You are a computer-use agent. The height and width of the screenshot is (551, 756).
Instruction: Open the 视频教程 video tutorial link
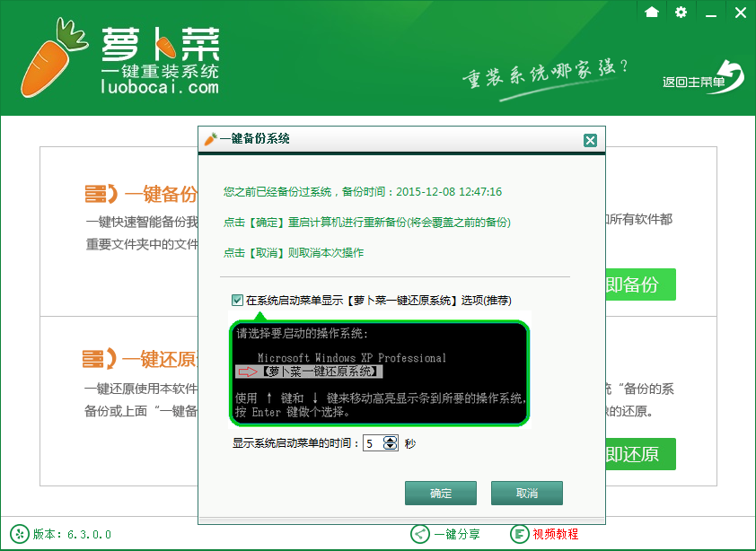(556, 534)
